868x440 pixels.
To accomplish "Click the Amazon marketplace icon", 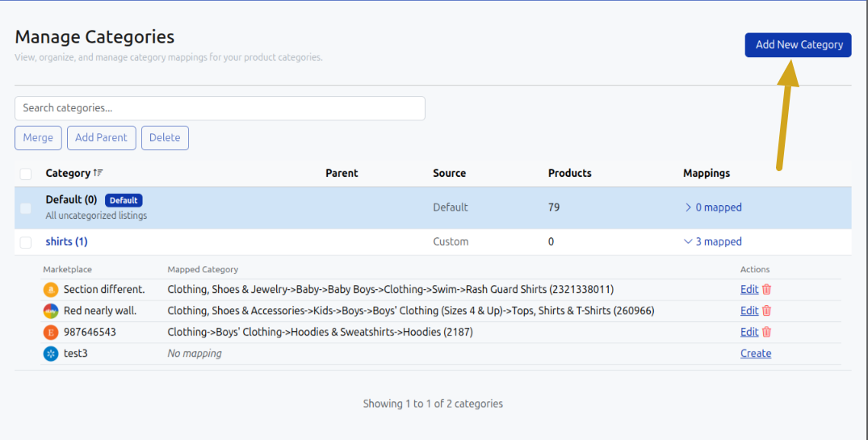I will [x=51, y=289].
